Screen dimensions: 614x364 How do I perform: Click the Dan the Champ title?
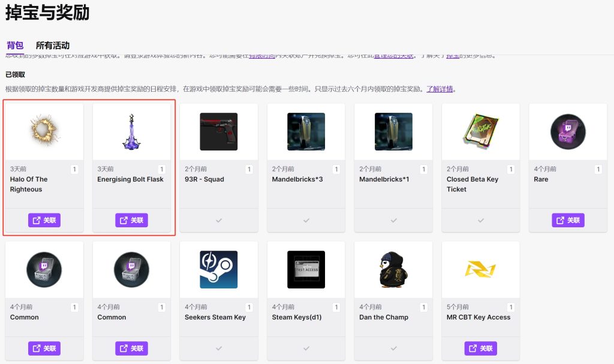tap(384, 317)
